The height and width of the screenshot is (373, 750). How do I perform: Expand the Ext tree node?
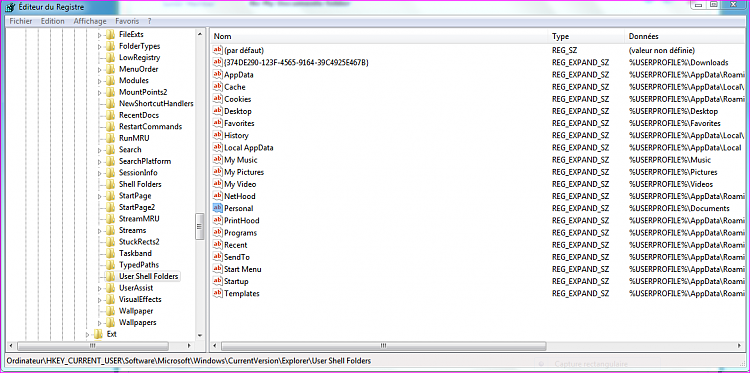[x=88, y=334]
